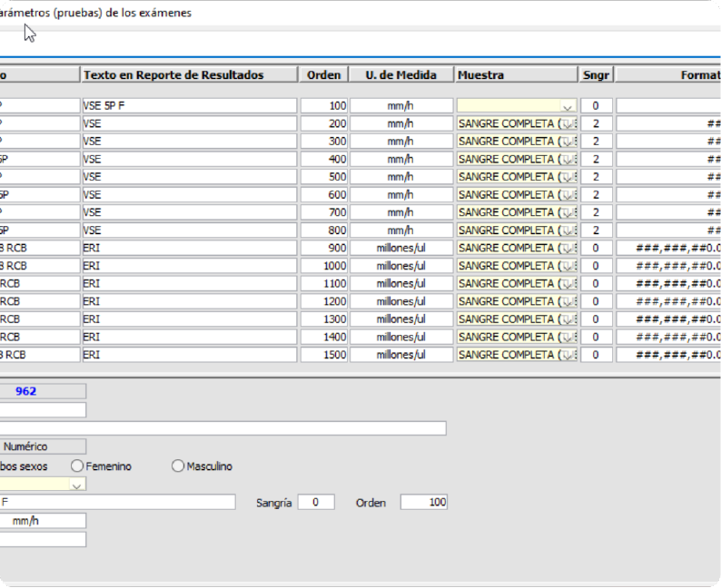Click the Orden input field showing 100 in the form
This screenshot has width=721, height=588.
pyautogui.click(x=423, y=503)
